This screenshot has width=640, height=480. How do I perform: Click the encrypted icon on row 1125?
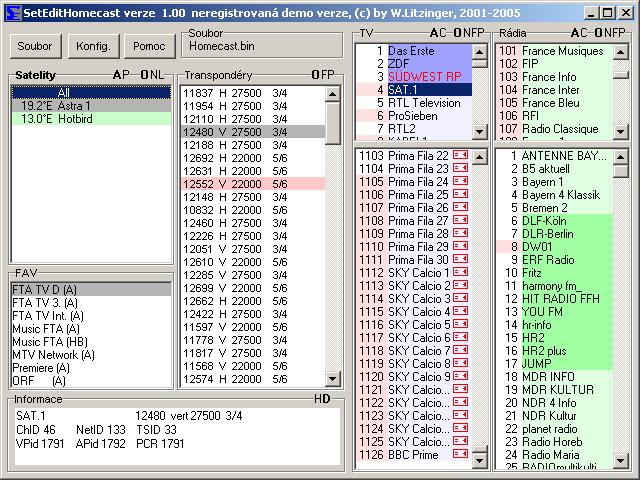460,441
